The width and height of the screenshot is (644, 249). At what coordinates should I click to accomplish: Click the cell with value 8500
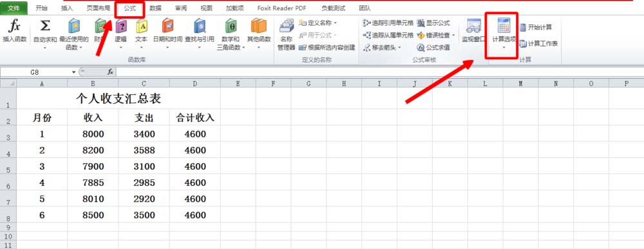[93, 215]
